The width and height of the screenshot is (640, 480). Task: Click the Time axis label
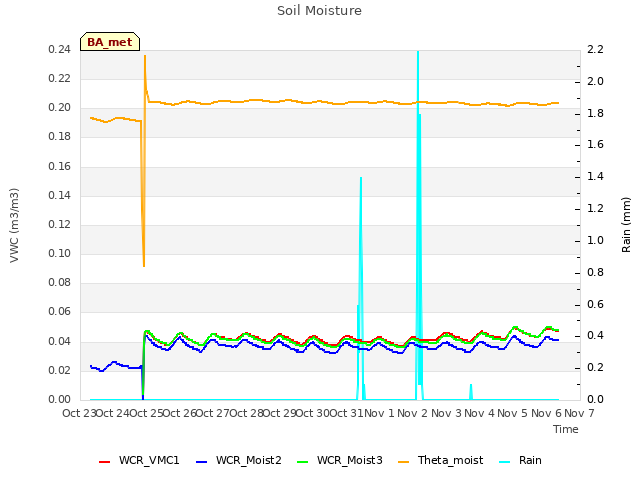[566, 429]
